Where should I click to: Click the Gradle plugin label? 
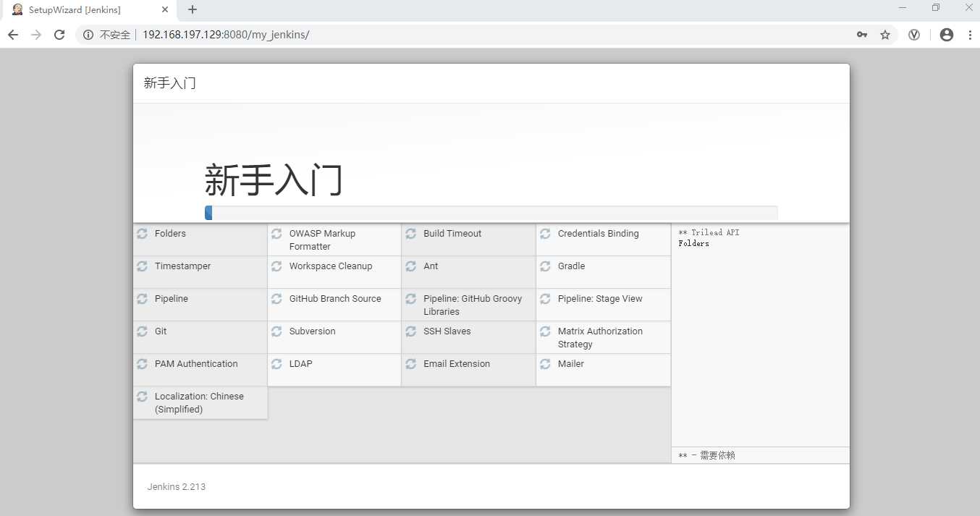coord(572,266)
